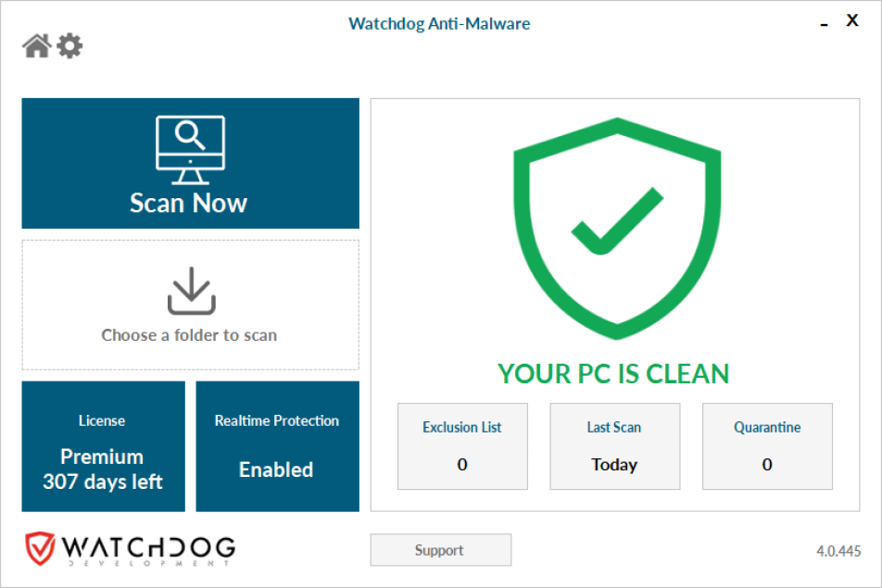The width and height of the screenshot is (882, 588).
Task: Click the Support button
Action: [440, 550]
